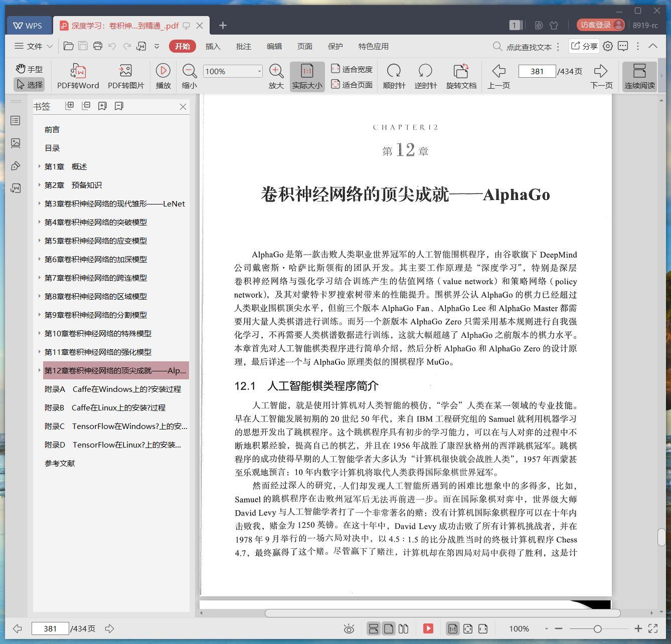Rotate page counterclockwise (逆时针)
Viewport: 671px width, 644px height.
[425, 76]
